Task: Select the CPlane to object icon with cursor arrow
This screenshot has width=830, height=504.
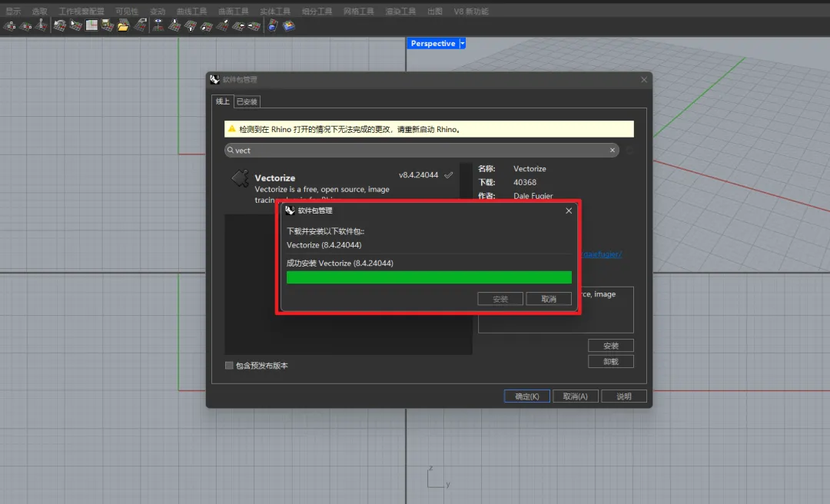Action: tap(75, 25)
